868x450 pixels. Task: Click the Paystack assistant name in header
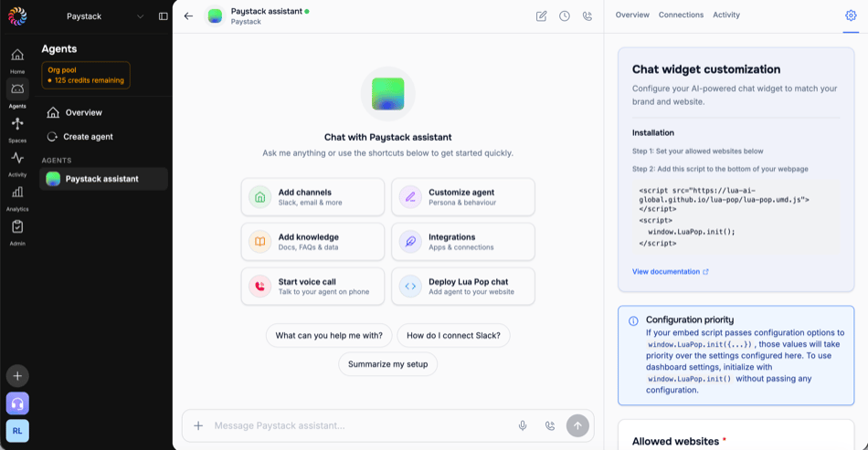266,11
